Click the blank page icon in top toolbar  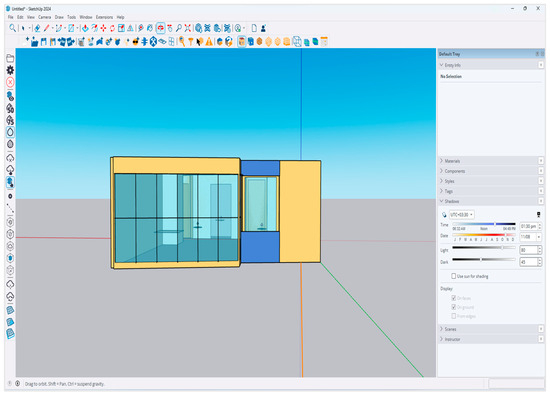[x=254, y=28]
